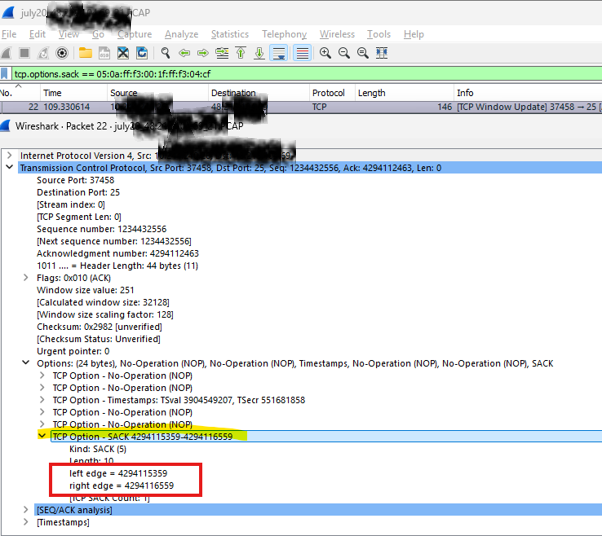Reset text to normal size
The image size is (602, 536).
pos(363,53)
